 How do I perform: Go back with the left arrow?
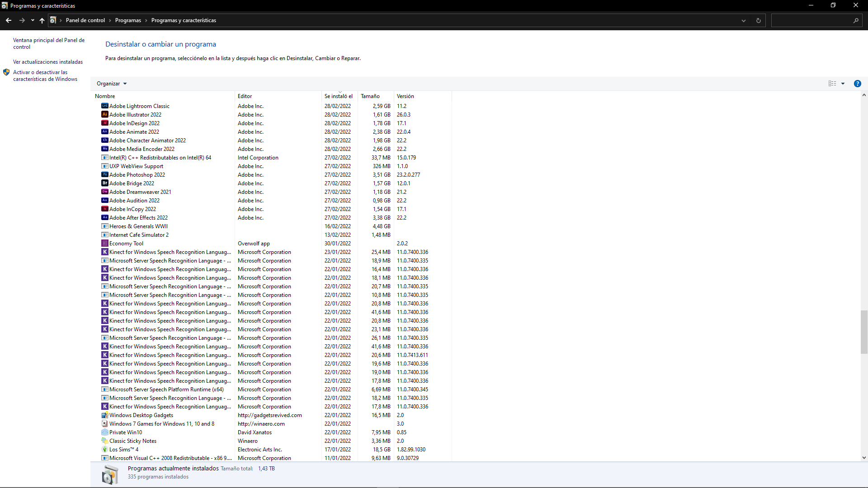(9, 20)
